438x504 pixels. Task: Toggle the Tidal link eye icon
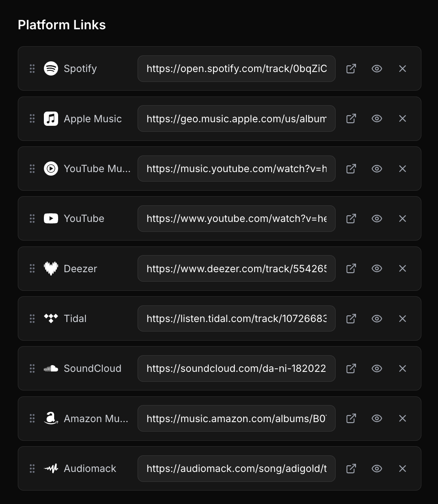point(377,318)
